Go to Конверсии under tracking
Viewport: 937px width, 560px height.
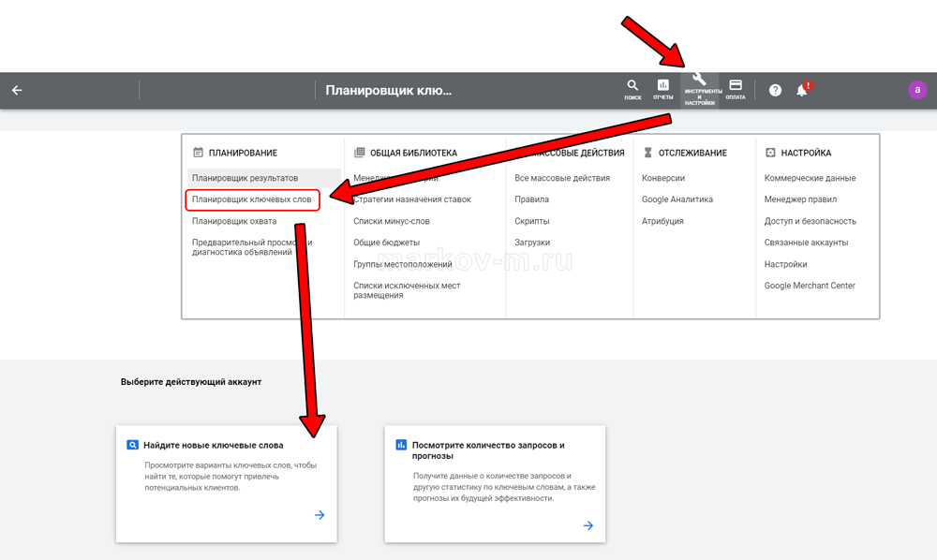point(663,178)
